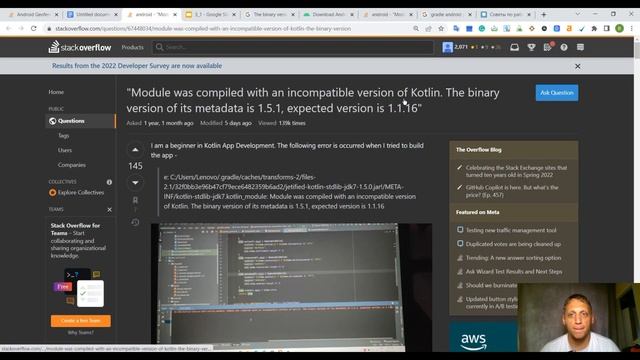Downvote the question with the down arrow
Viewport: 640px width, 360px height.
135,182
